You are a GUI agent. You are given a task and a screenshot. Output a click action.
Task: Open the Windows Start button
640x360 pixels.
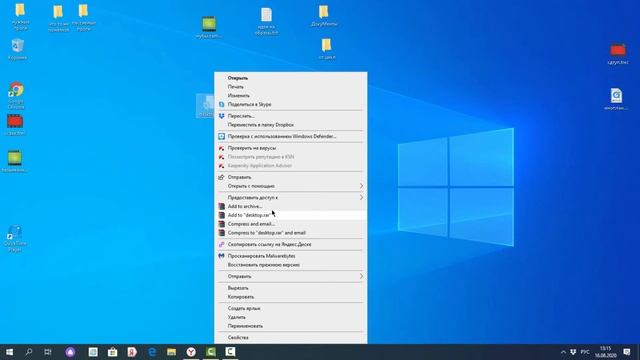coord(9,352)
